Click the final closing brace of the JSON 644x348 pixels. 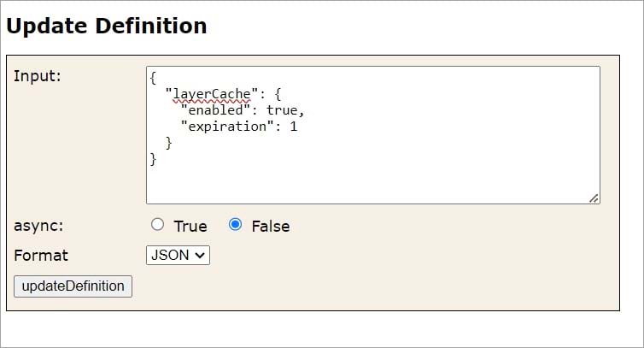153,159
